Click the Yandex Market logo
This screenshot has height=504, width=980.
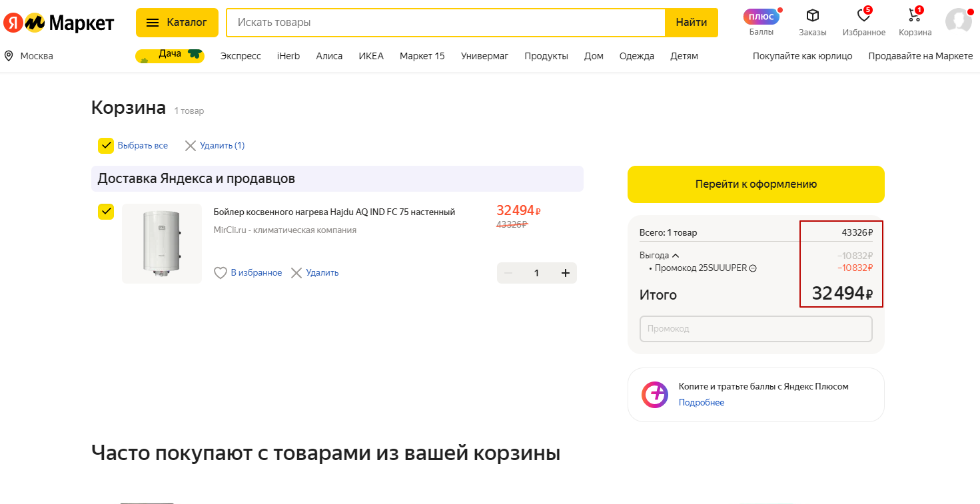pos(59,23)
